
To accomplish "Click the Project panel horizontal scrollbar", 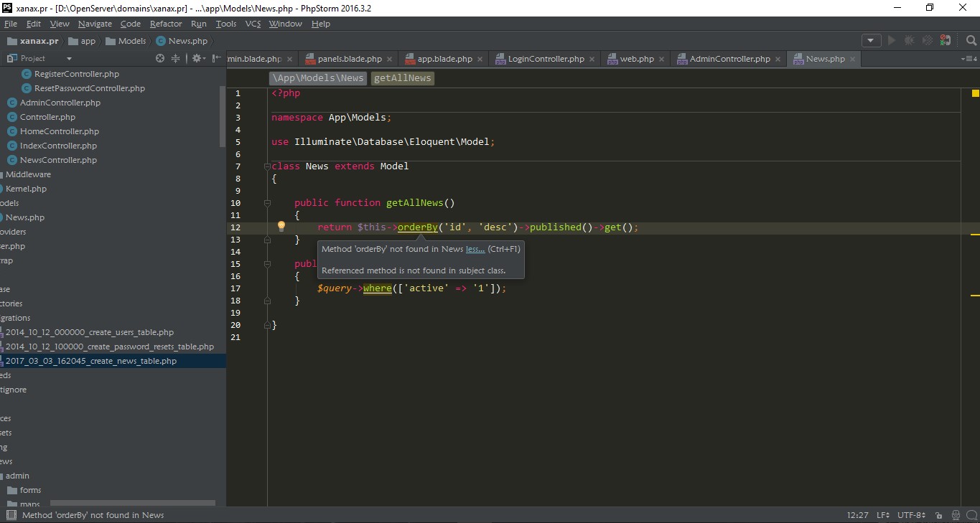I will click(x=133, y=504).
